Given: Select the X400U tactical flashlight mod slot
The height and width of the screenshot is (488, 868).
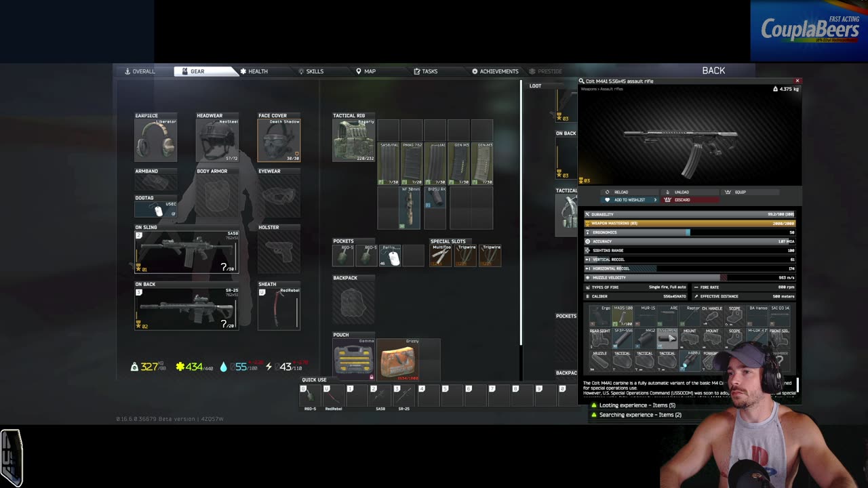Looking at the screenshot, I should (x=690, y=361).
